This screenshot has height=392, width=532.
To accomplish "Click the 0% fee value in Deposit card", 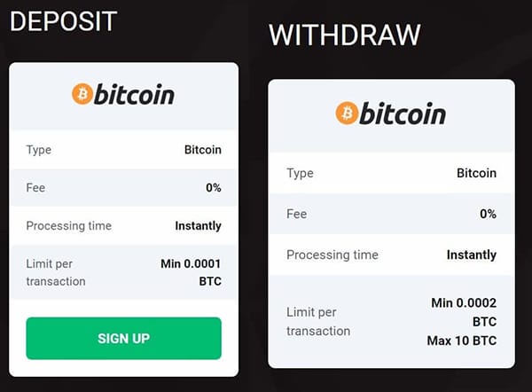I will pos(213,188).
